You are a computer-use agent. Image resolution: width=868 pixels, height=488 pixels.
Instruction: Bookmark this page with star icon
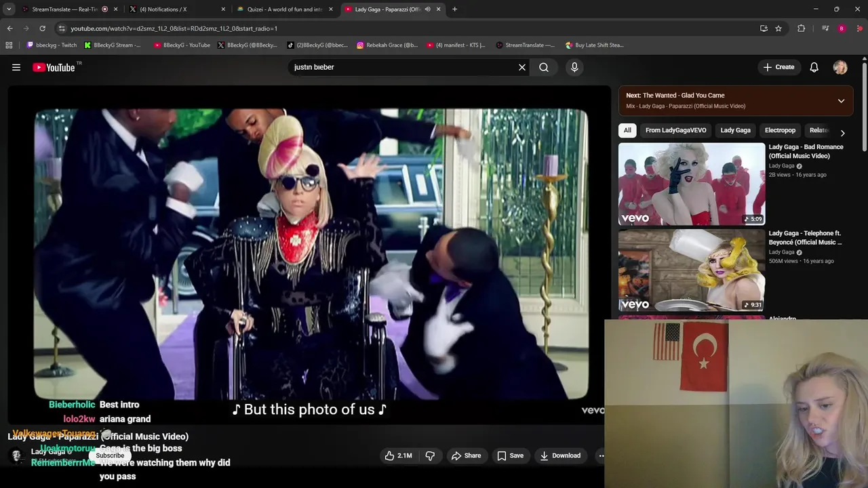click(778, 28)
